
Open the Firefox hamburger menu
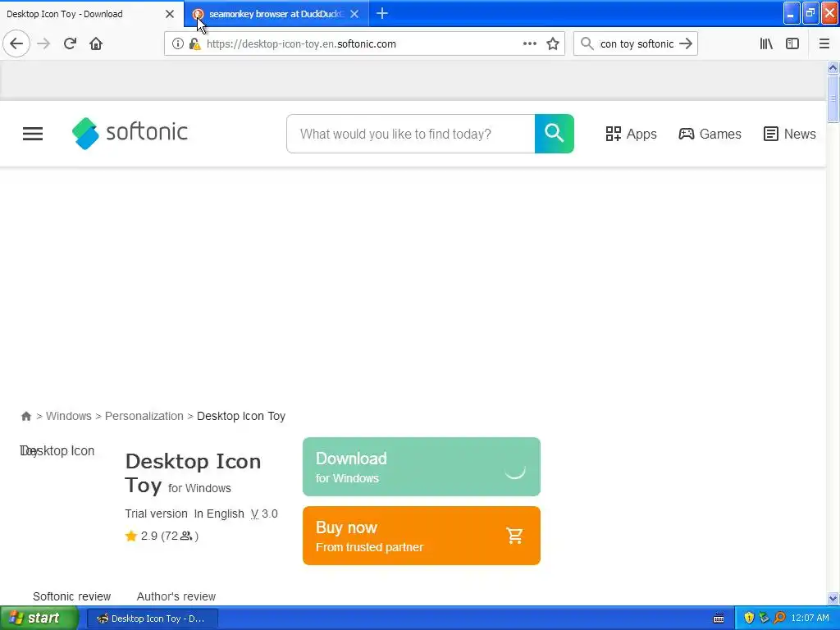[824, 43]
